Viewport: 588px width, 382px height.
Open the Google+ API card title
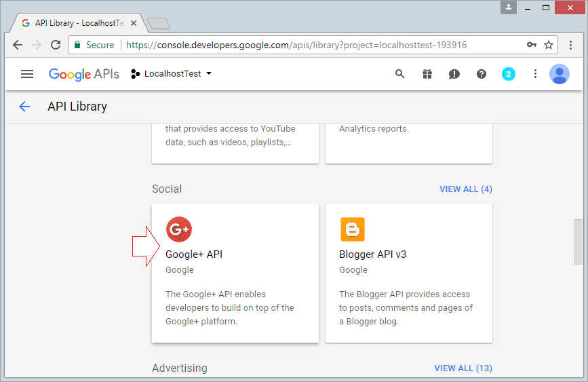[194, 254]
